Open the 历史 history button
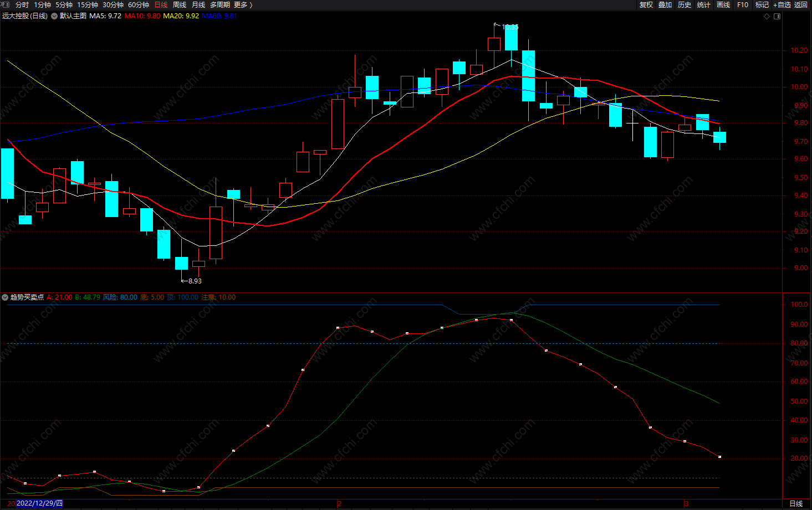This screenshot has height=510, width=812. (x=685, y=4)
